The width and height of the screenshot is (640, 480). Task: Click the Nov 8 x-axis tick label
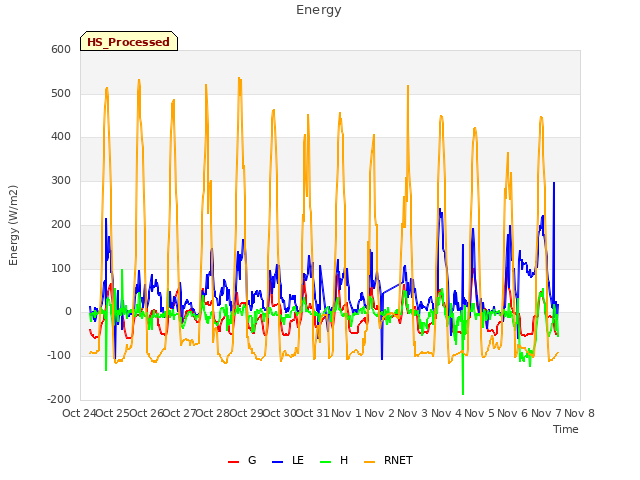579,413
